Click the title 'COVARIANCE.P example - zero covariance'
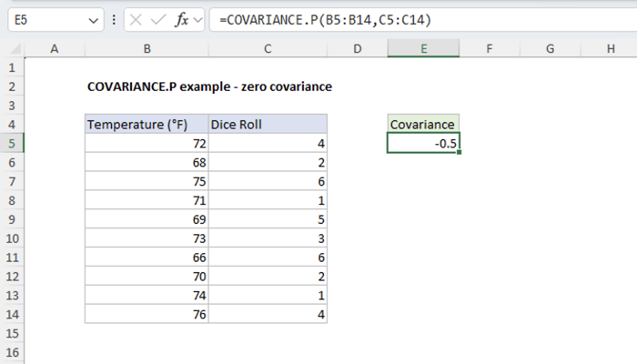This screenshot has width=637, height=364. point(209,86)
